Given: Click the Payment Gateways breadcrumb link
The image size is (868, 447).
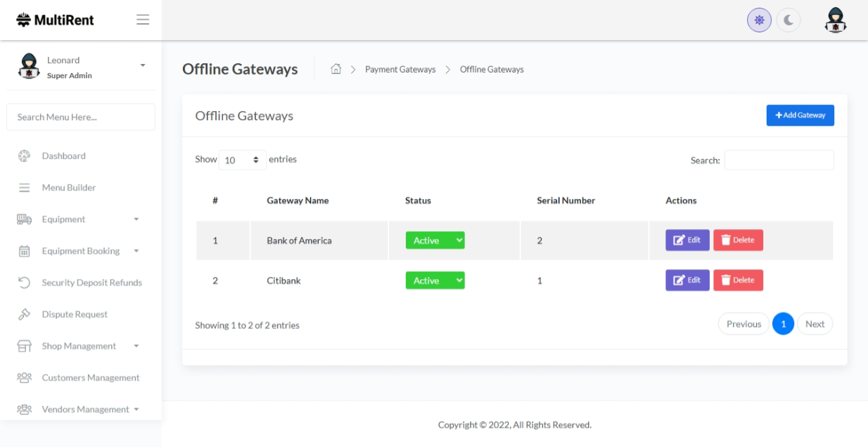Looking at the screenshot, I should point(400,70).
